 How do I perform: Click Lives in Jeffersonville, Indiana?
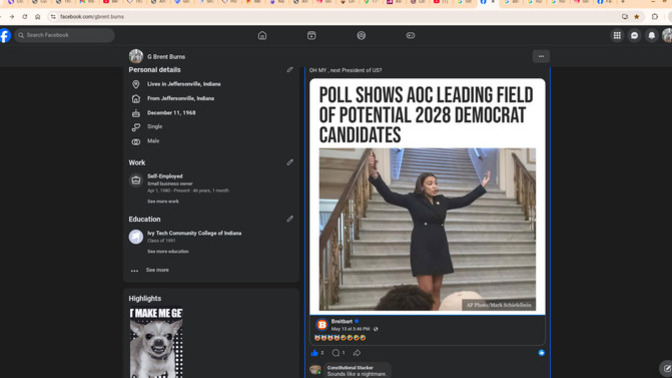(x=184, y=84)
